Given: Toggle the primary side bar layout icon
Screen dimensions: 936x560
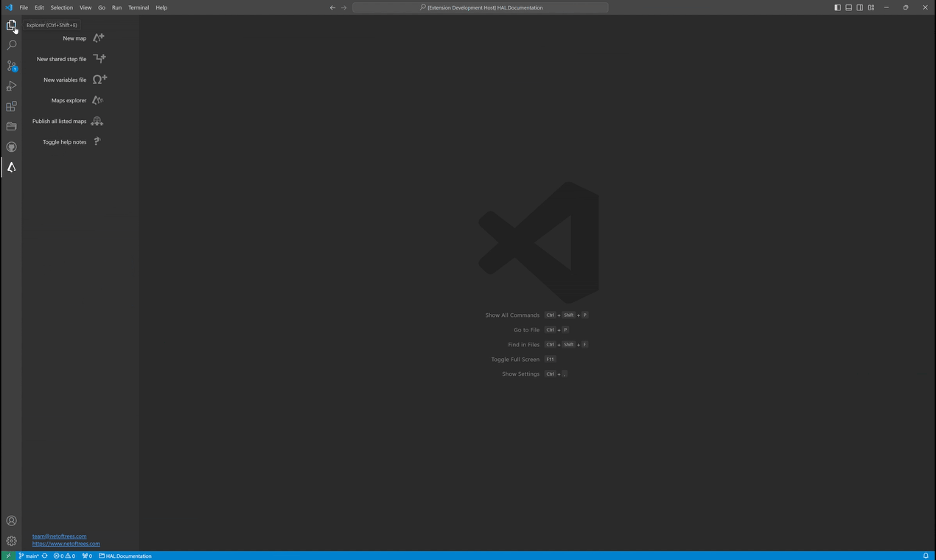Looking at the screenshot, I should (837, 7).
